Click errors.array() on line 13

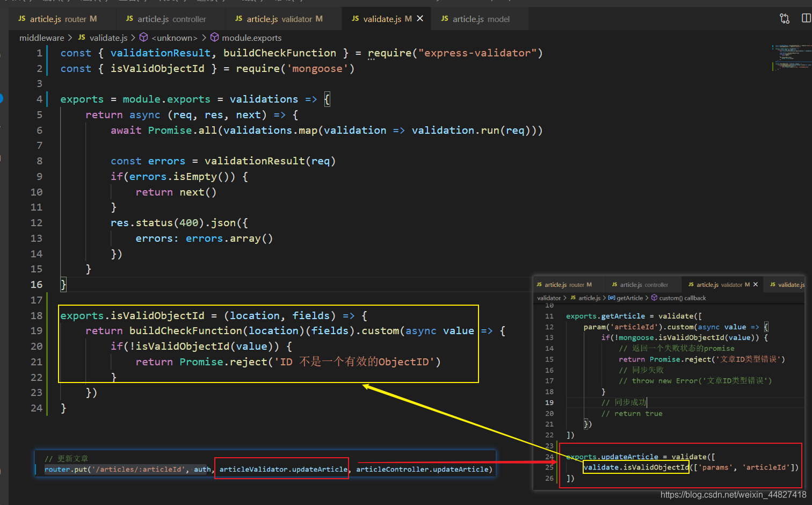pos(229,239)
